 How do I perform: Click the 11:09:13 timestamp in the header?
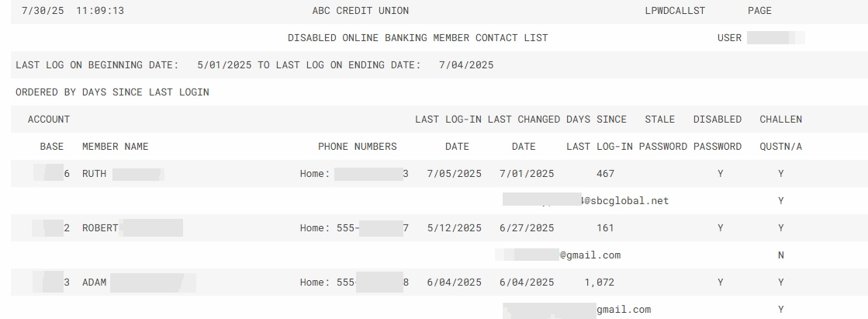tap(100, 11)
